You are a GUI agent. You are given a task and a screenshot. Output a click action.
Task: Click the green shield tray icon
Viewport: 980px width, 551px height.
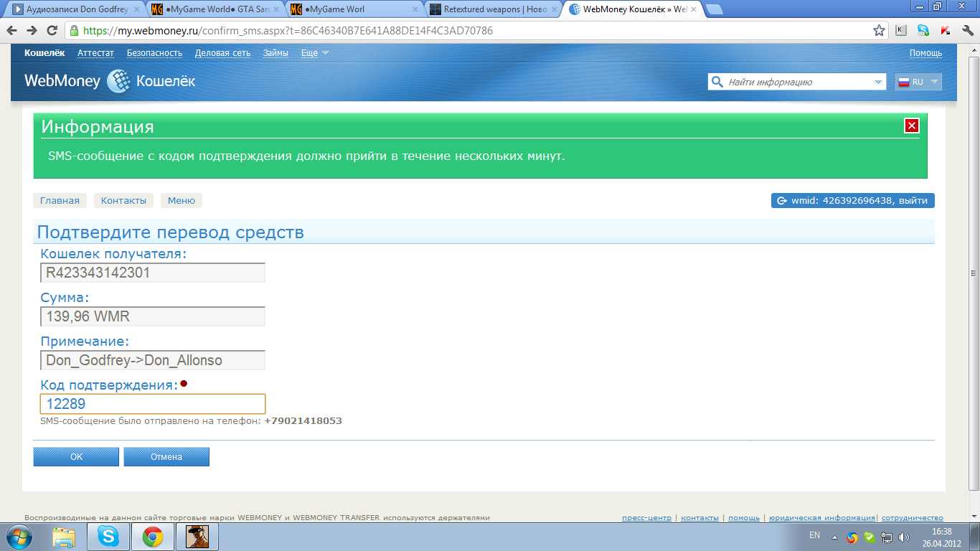coord(869,537)
